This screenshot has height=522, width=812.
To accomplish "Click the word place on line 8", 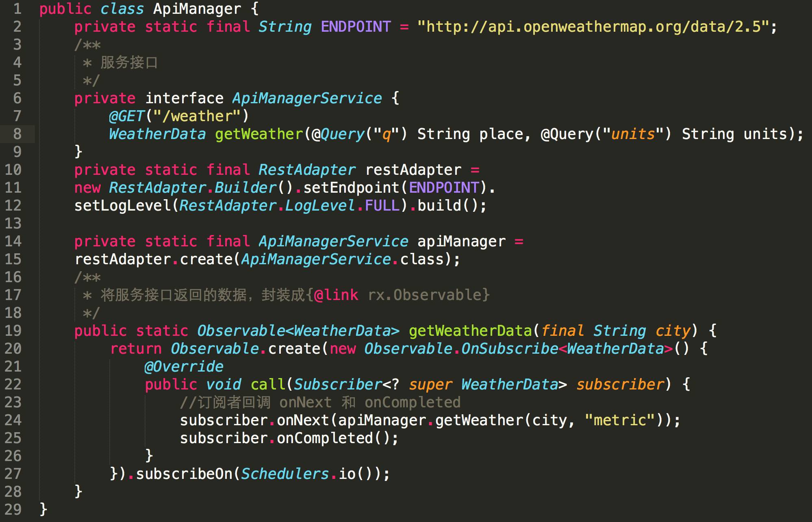I will coord(501,134).
